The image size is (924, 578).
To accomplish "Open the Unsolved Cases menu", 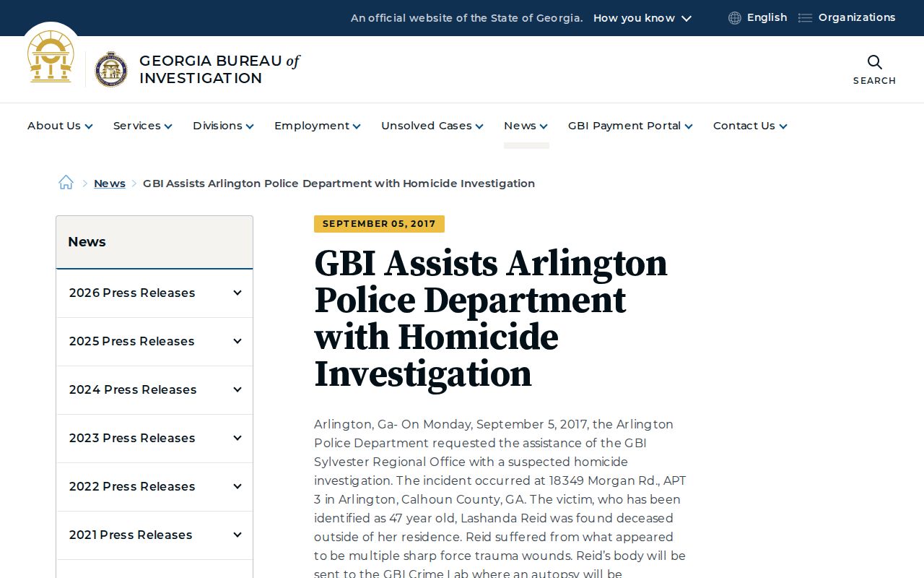I will tap(432, 126).
